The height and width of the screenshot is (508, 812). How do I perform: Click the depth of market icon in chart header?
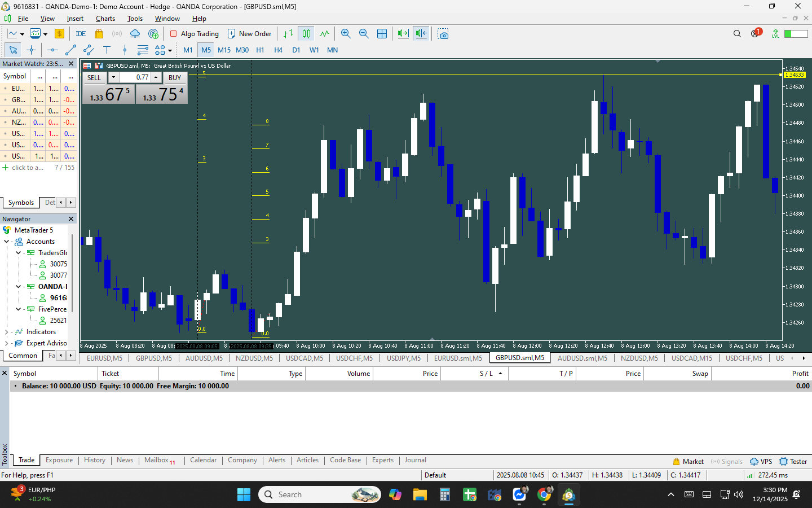pyautogui.click(x=87, y=65)
